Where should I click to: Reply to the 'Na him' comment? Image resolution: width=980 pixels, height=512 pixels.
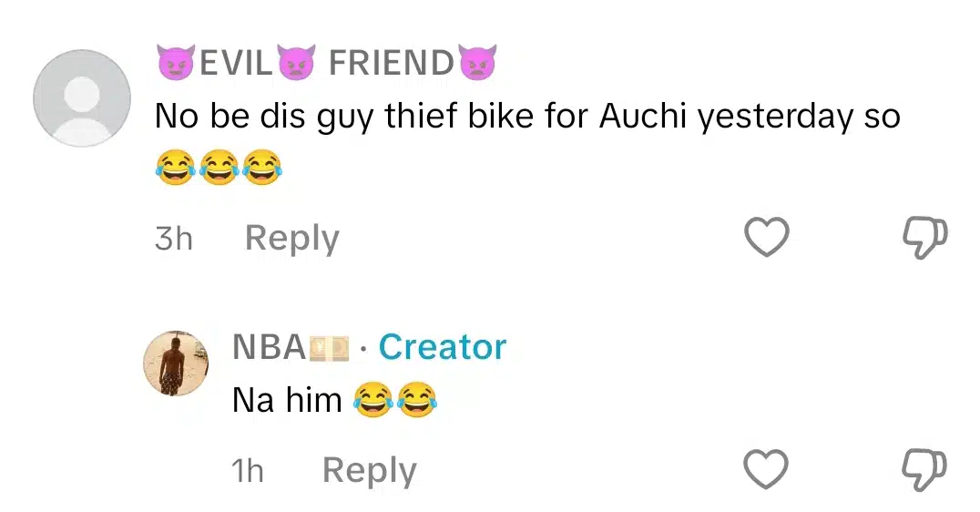point(370,471)
